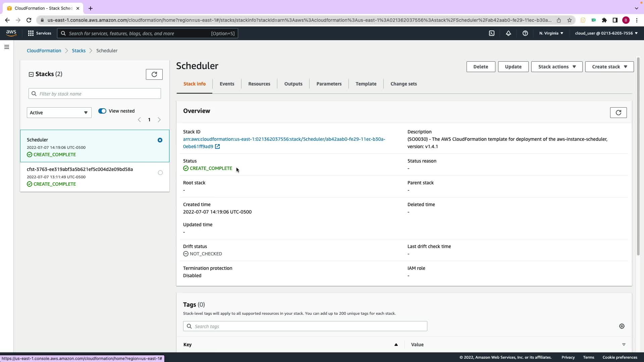The height and width of the screenshot is (362, 644).
Task: Toggle the View nested switch
Action: pyautogui.click(x=102, y=111)
